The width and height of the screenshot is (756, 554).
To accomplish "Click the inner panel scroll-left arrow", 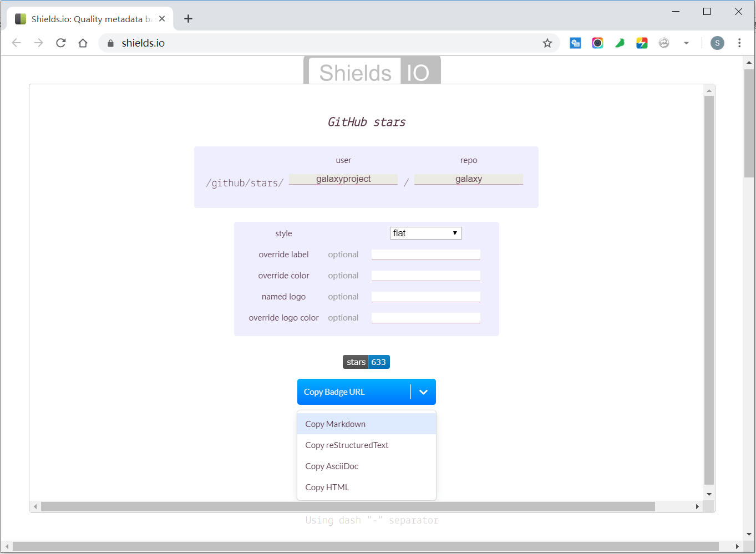I will point(35,506).
